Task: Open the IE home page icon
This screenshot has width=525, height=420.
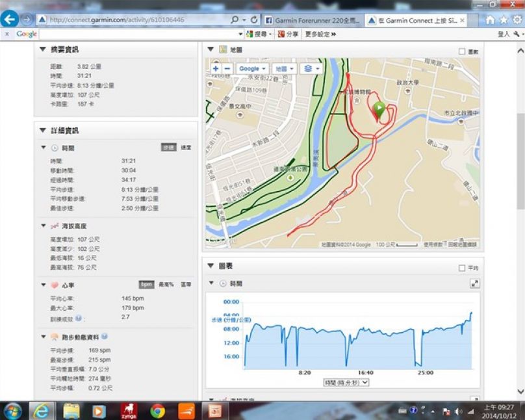Action: coord(490,20)
